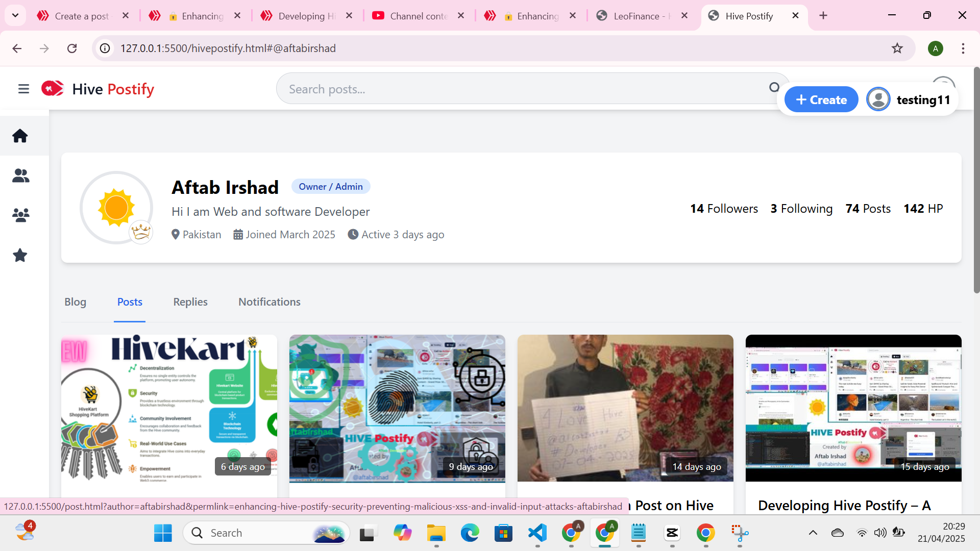
Task: Switch to Developing Hi tab
Action: pyautogui.click(x=307, y=16)
